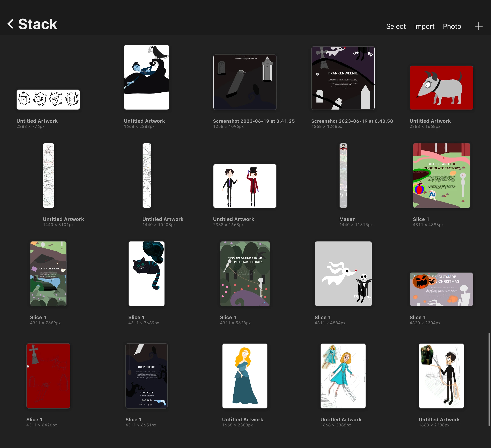Open the two characters in suits artwork
The height and width of the screenshot is (448, 491).
[x=244, y=186]
